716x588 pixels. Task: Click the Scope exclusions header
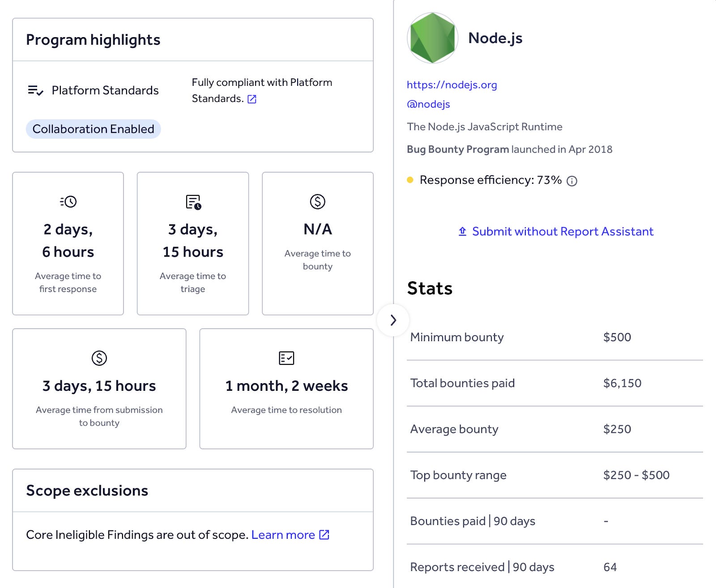coord(87,491)
